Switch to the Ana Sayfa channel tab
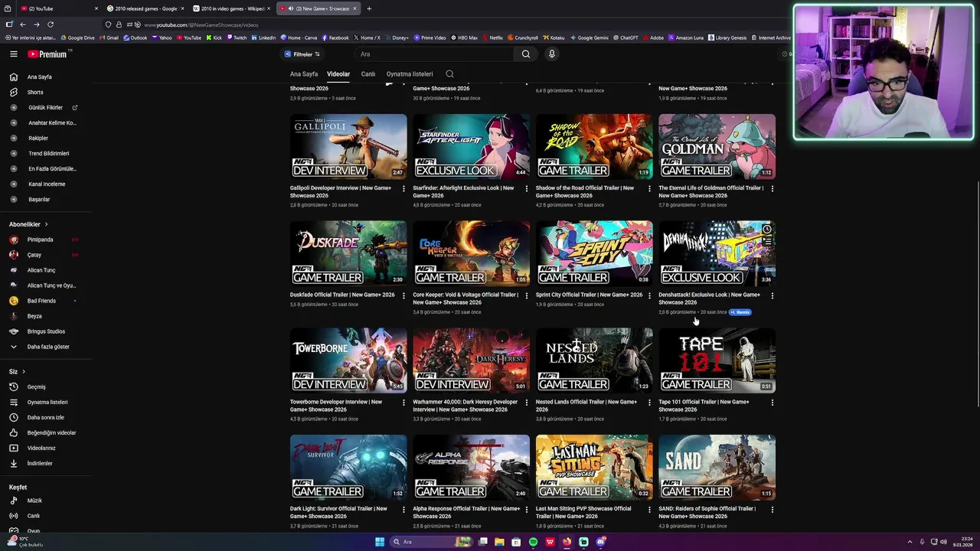The height and width of the screenshot is (551, 980). [304, 74]
